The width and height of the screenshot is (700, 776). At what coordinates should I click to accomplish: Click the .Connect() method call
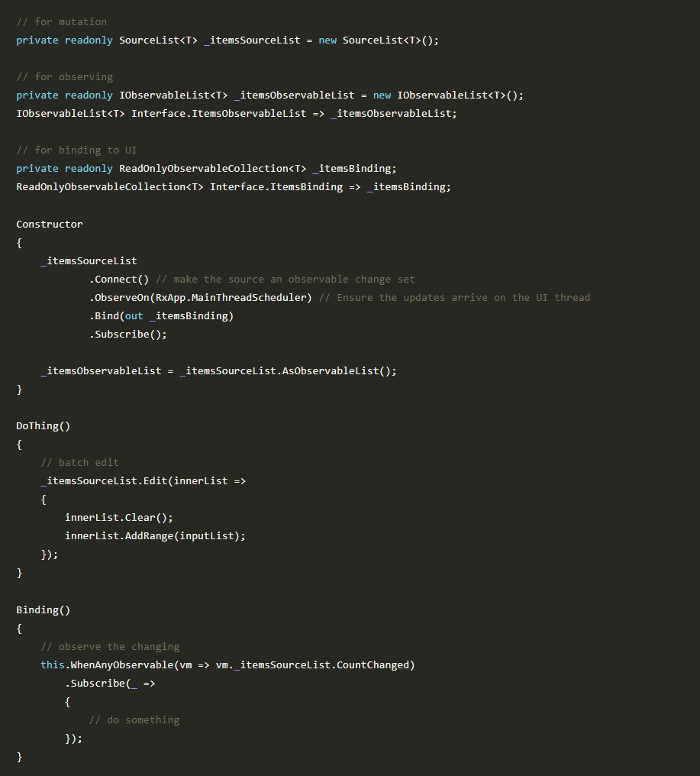click(x=119, y=279)
